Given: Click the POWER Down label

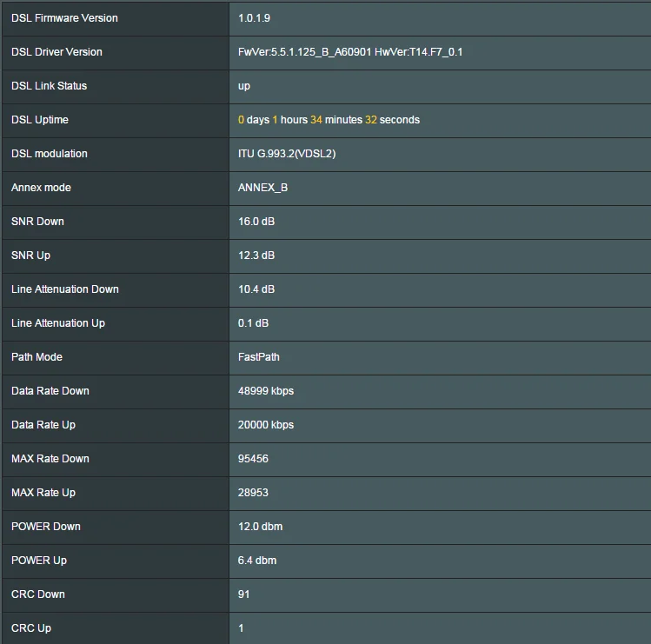Looking at the screenshot, I should (x=46, y=527).
